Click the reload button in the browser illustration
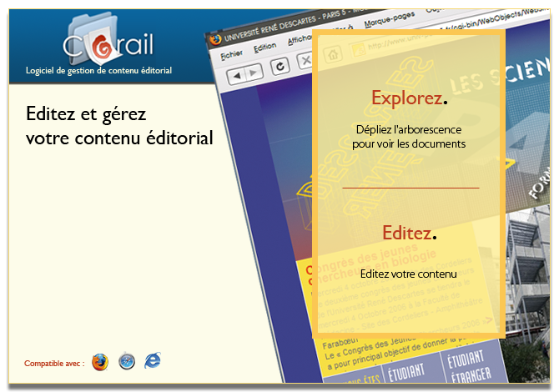Viewport: 559px width, 392px height. click(280, 66)
